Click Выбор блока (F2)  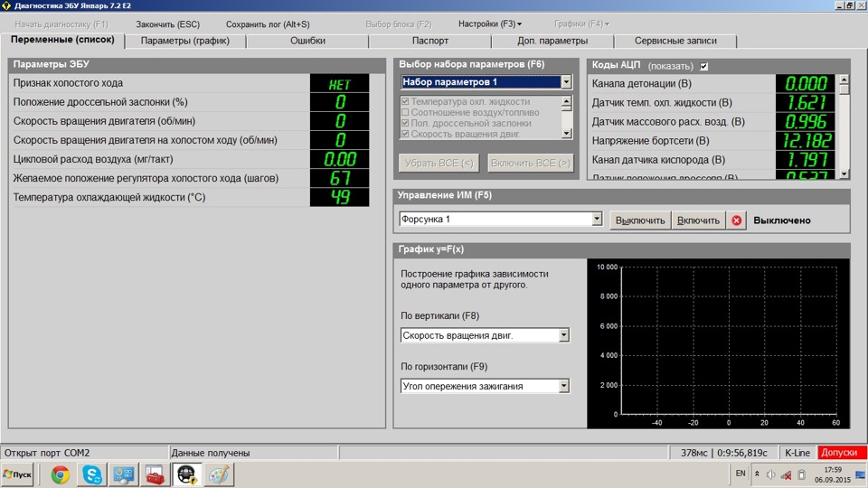point(398,24)
